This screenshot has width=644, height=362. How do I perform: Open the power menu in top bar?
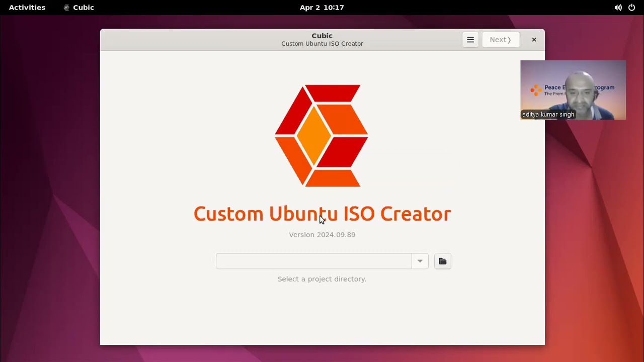click(x=632, y=8)
